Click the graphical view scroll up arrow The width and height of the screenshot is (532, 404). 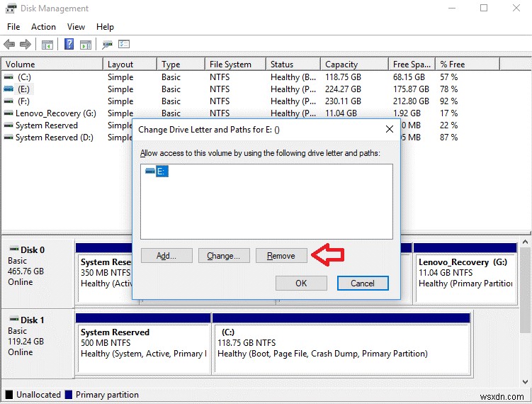coord(525,242)
